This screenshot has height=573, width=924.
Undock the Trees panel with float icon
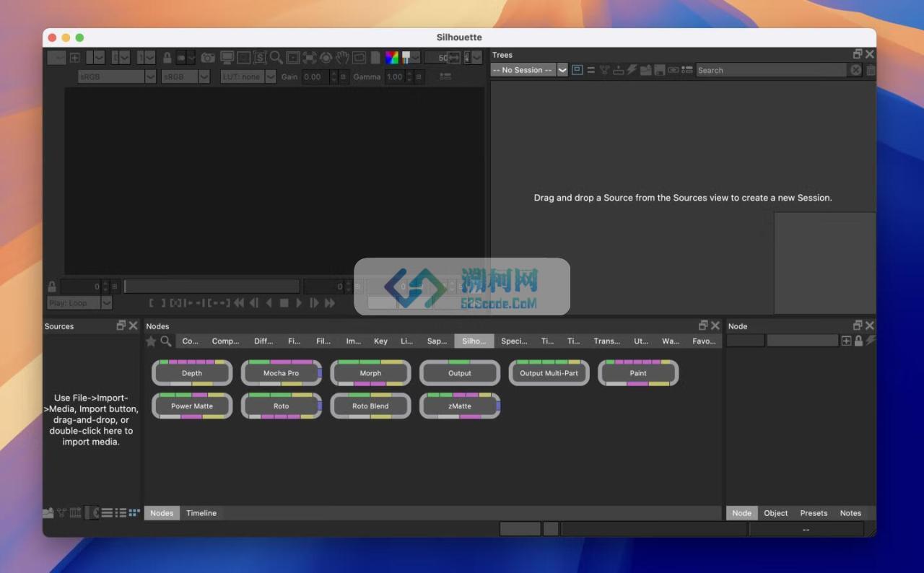pyautogui.click(x=858, y=54)
